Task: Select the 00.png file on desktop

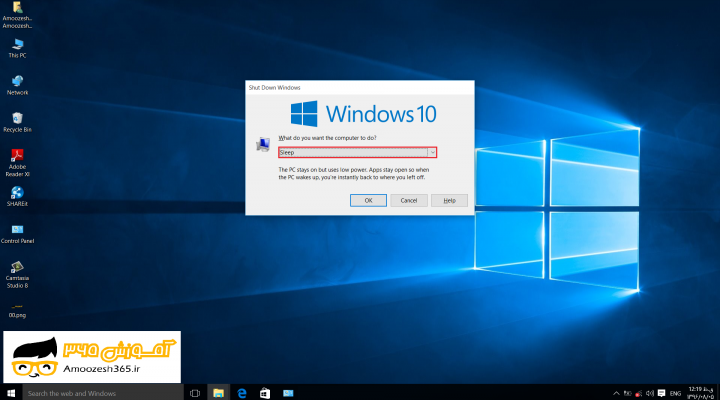Action: coord(17,310)
